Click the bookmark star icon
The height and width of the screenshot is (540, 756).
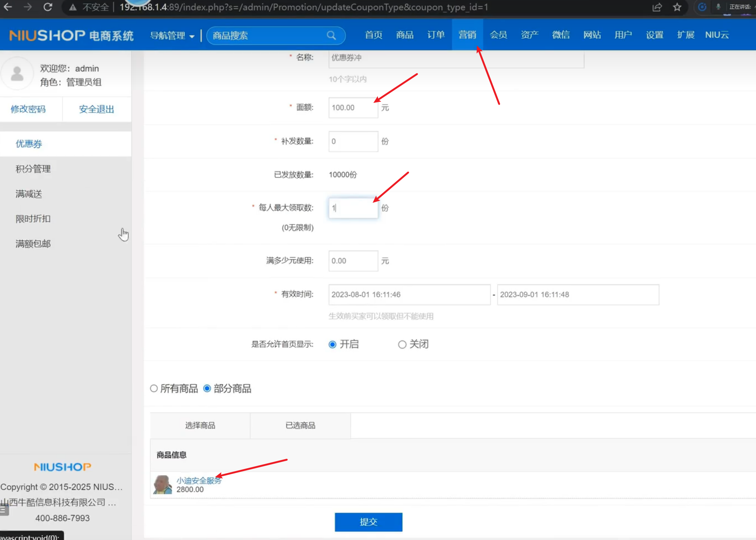(677, 7)
